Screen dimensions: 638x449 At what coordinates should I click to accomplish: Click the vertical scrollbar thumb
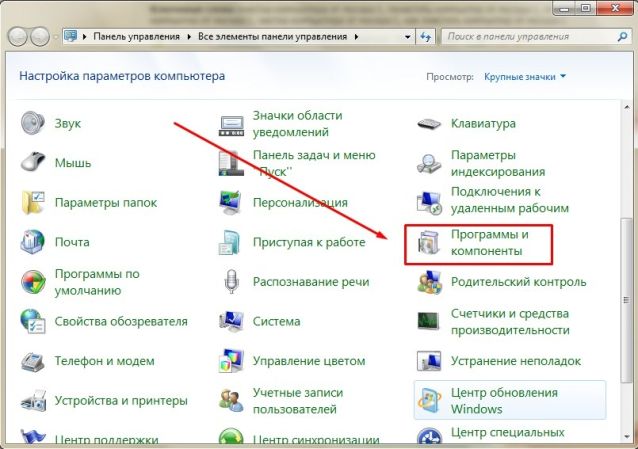click(x=626, y=300)
